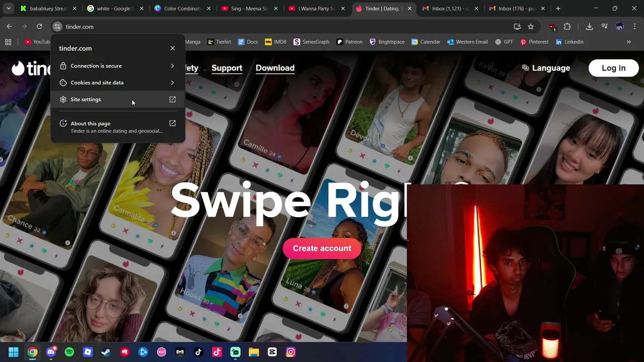The image size is (644, 362).
Task: Close the Tinder tab
Action: (x=410, y=9)
